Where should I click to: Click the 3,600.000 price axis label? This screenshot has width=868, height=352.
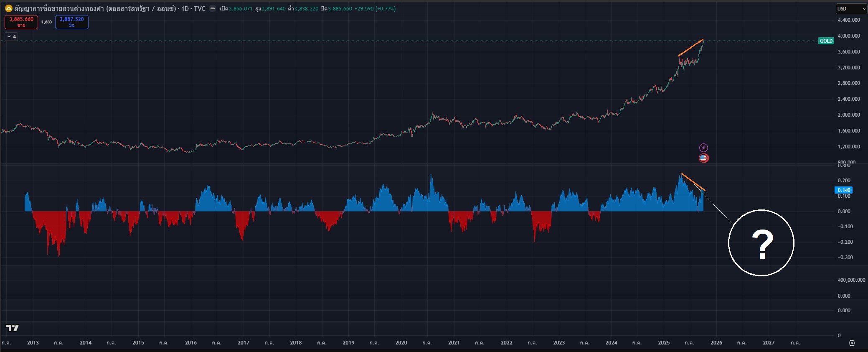(849, 52)
